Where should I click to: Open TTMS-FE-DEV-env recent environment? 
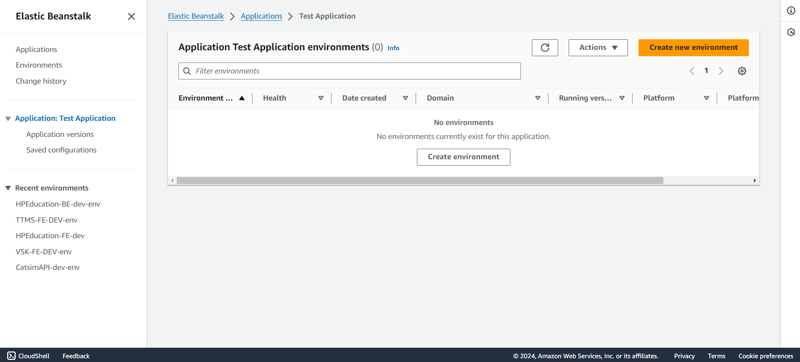point(46,220)
